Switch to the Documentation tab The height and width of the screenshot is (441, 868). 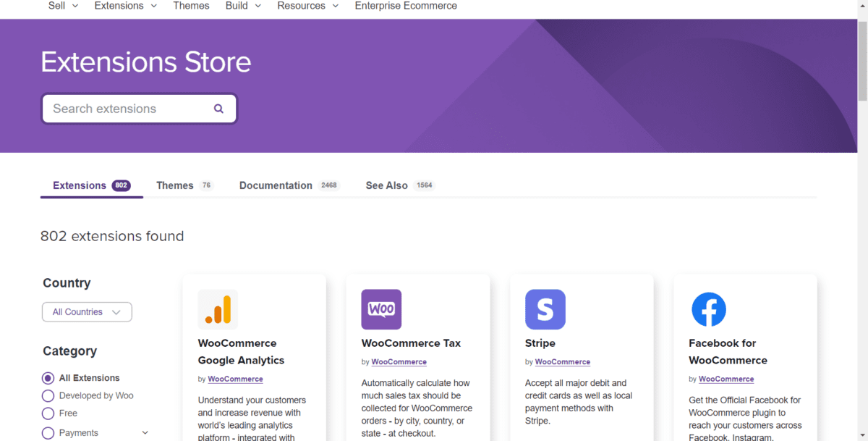[289, 185]
